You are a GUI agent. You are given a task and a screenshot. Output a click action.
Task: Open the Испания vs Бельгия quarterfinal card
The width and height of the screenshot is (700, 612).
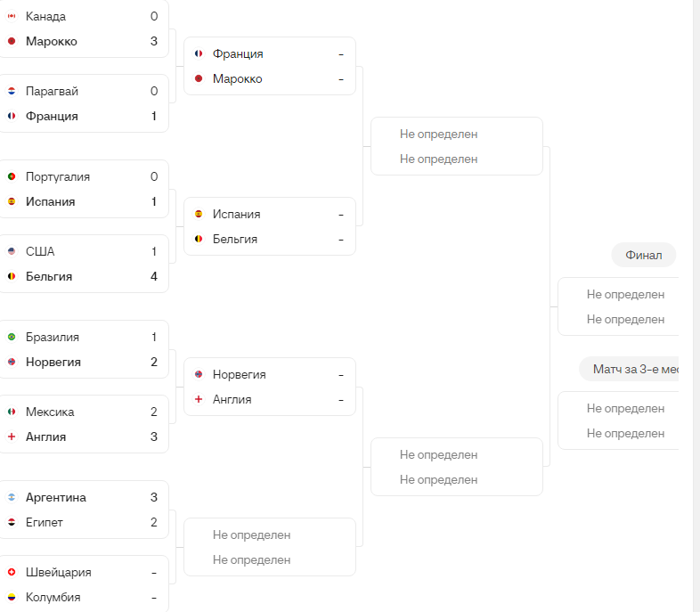click(x=270, y=226)
